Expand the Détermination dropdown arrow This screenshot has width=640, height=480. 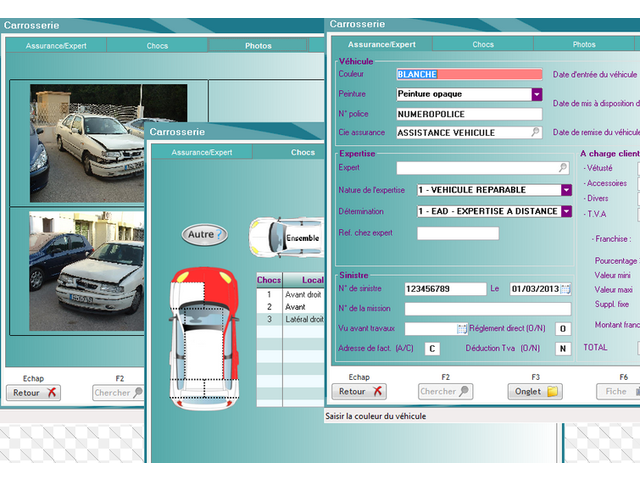tap(566, 211)
